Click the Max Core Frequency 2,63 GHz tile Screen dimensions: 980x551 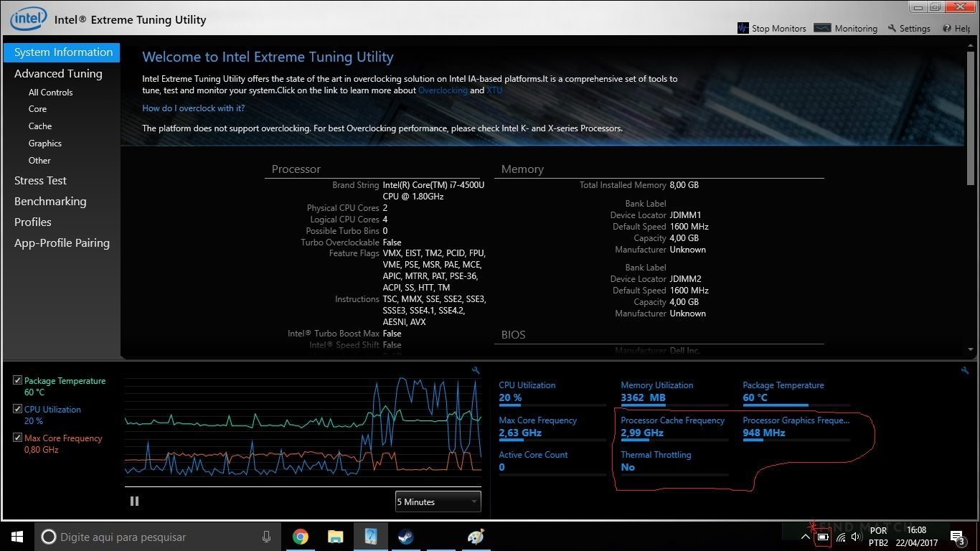(552, 428)
